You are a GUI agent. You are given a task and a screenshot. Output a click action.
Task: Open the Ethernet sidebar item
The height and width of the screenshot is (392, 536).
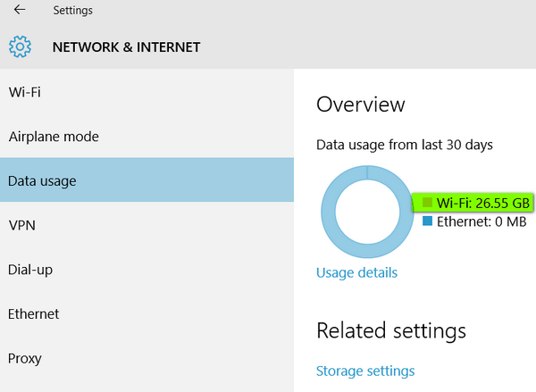(147, 313)
